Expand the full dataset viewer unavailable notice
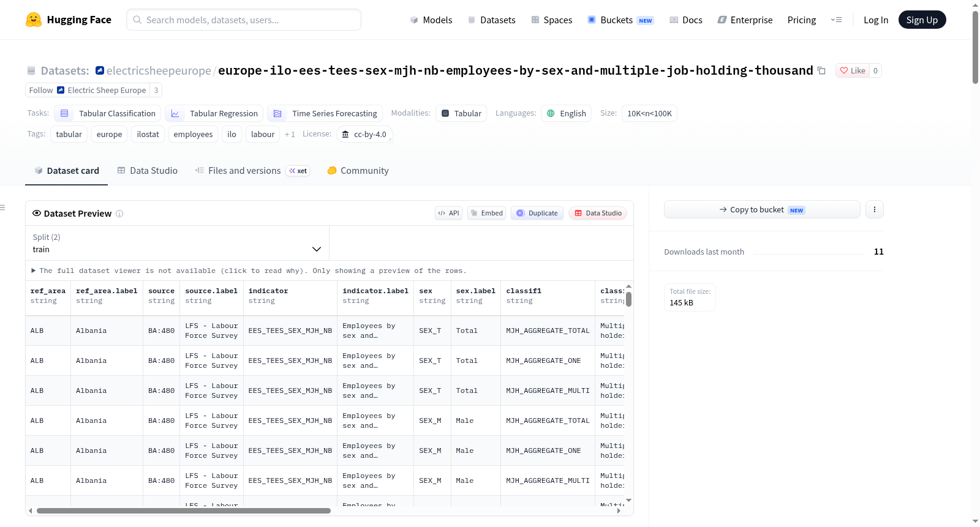This screenshot has width=980, height=527. point(249,271)
